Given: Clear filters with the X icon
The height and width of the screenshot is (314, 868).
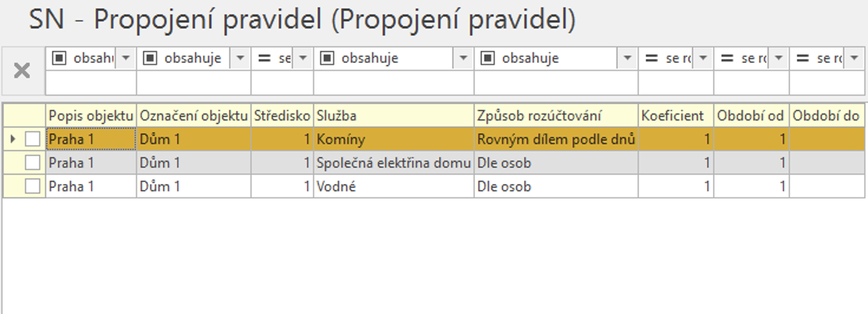Looking at the screenshot, I should [22, 71].
